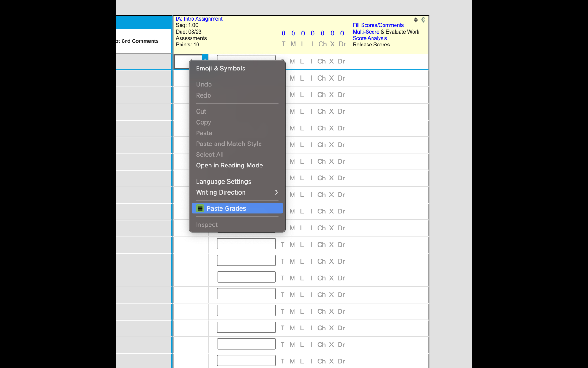Toggle the Dr flag in the yellow header
The image size is (588, 368).
tap(342, 44)
